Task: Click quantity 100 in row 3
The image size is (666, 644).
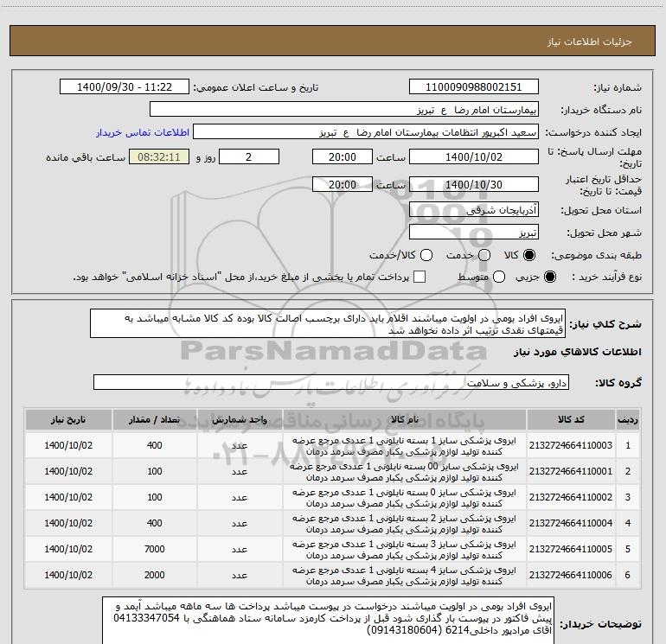Action: 155,497
